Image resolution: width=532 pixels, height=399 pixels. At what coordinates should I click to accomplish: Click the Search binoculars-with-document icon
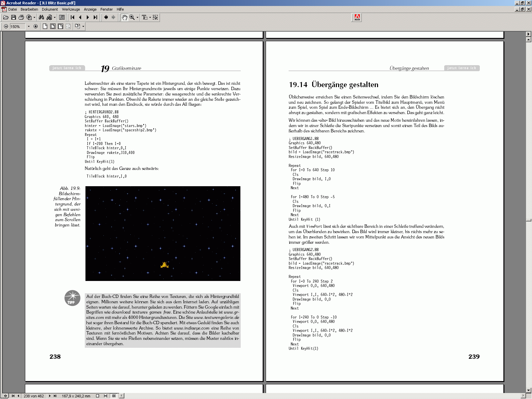coord(50,17)
